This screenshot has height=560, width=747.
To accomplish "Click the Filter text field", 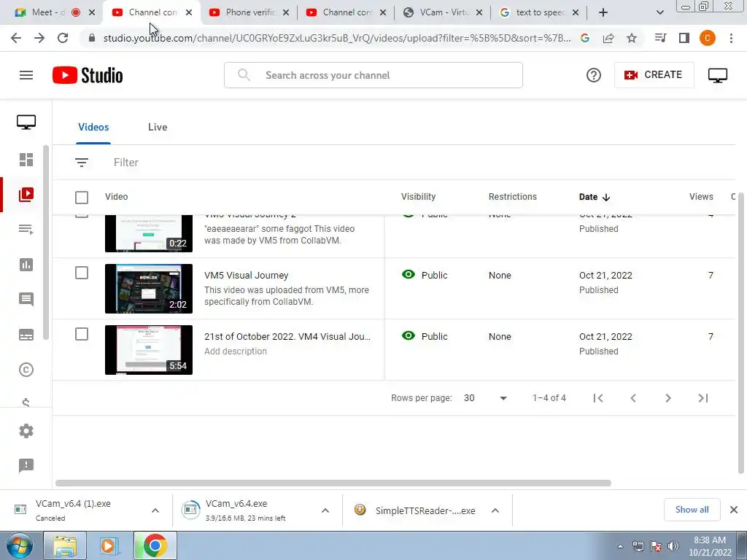I will click(x=125, y=163).
